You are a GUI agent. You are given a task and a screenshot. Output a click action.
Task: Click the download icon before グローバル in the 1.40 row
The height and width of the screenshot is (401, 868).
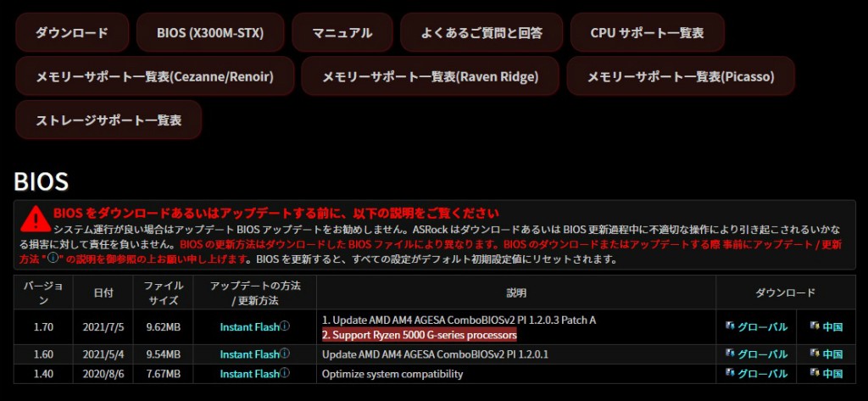(x=730, y=373)
